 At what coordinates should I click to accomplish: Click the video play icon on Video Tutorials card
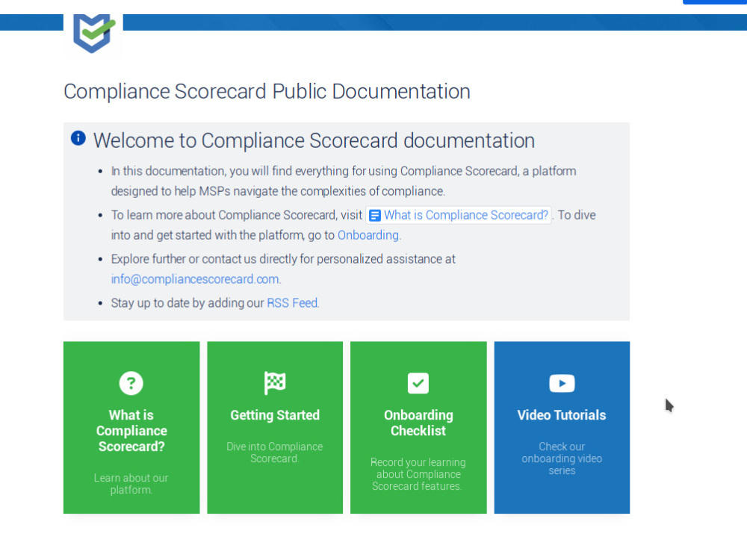pos(562,383)
